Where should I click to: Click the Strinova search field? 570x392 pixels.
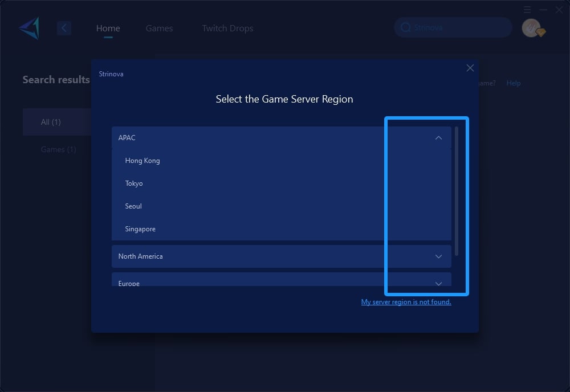tap(453, 27)
